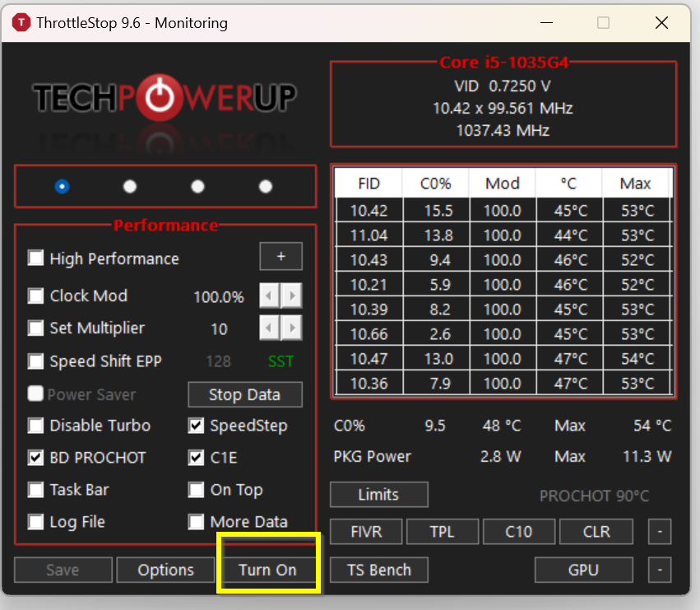Enable the Disable Turbo checkbox
Image resolution: width=700 pixels, height=610 pixels.
tap(35, 426)
